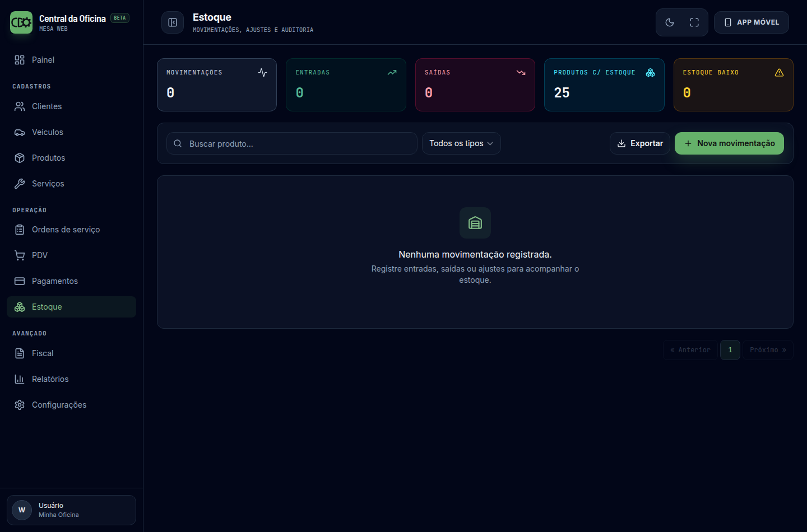807x532 pixels.
Task: Toggle dark mode with the moon icon
Action: tap(670, 22)
